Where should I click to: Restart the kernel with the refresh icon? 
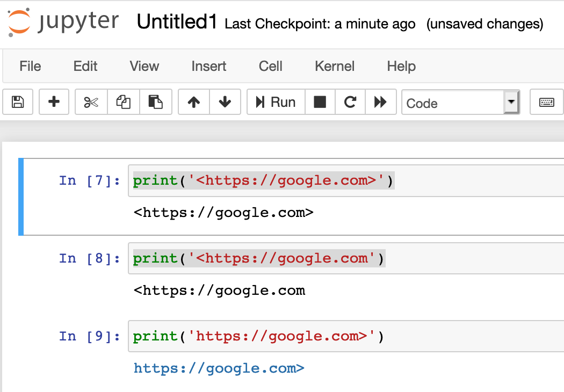[x=350, y=102]
